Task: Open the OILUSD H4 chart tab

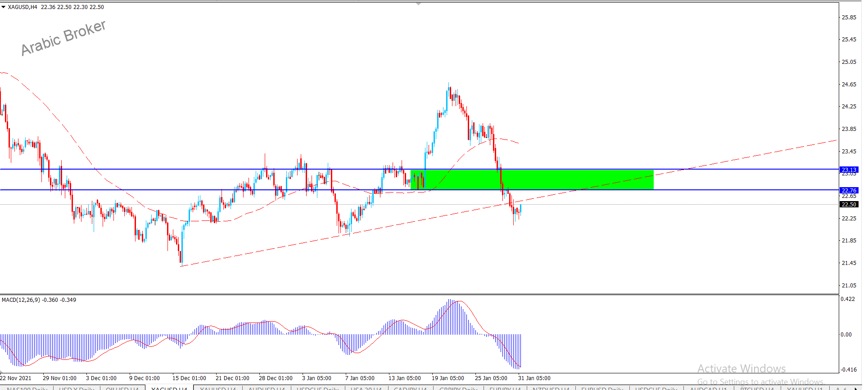Action: (x=122, y=388)
